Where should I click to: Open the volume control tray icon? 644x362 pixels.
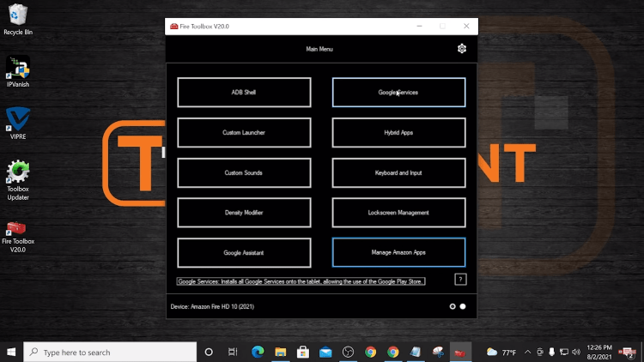[x=576, y=353]
